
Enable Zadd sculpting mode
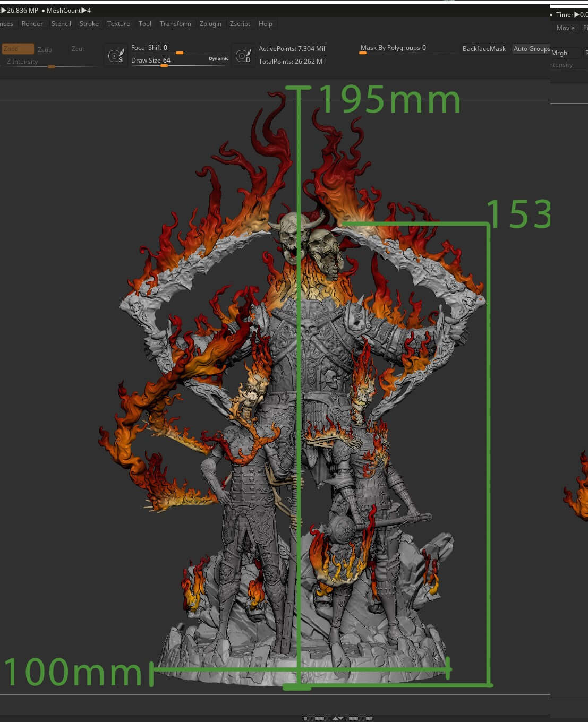click(18, 49)
